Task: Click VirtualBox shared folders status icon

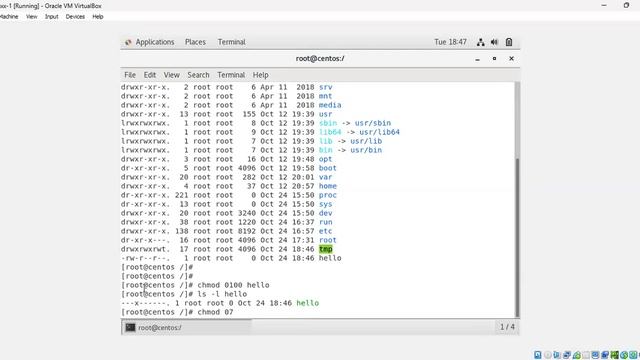Action: (587, 355)
